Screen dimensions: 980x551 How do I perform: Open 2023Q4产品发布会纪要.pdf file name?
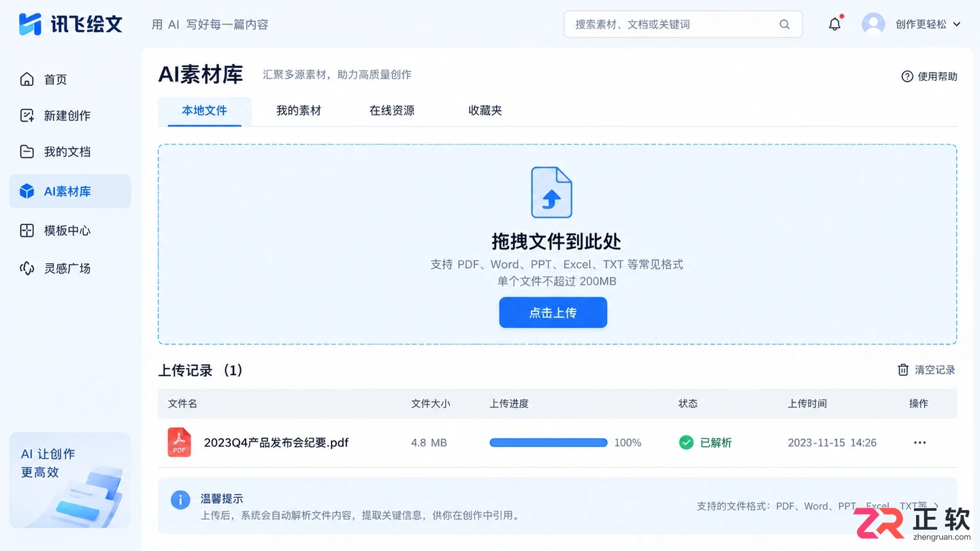tap(276, 443)
